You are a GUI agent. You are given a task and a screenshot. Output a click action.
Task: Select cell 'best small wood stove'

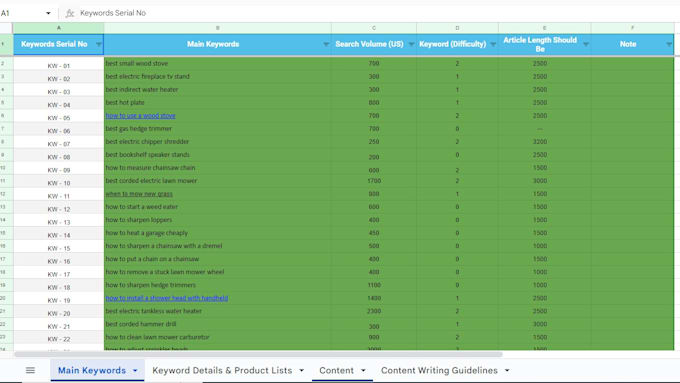click(x=218, y=64)
